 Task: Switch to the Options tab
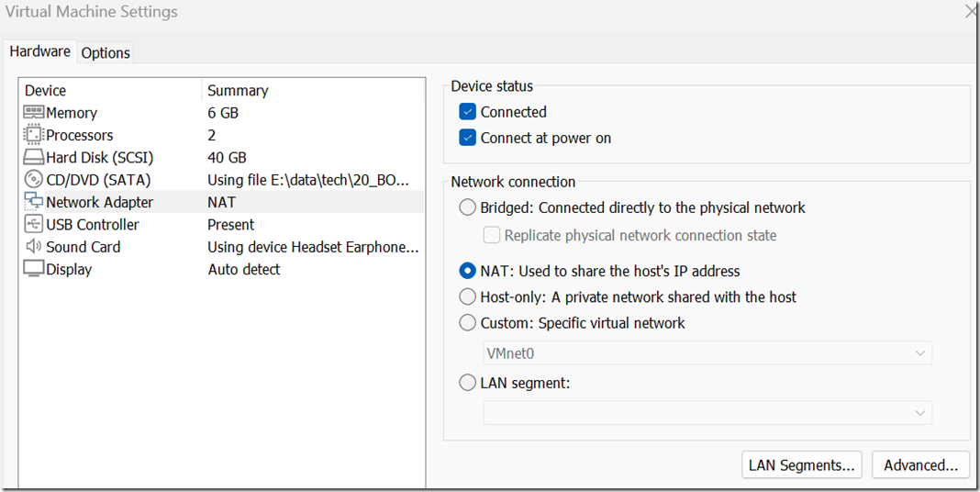(x=106, y=52)
